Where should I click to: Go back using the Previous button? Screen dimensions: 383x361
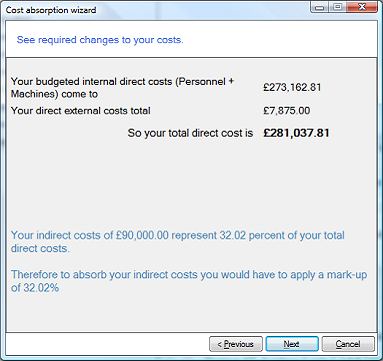coord(236,344)
